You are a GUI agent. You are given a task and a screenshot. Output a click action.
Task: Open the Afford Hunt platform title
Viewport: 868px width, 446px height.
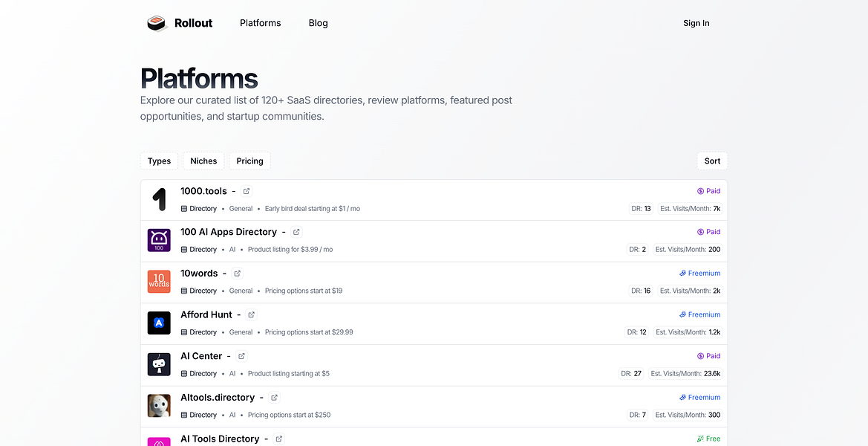[206, 314]
